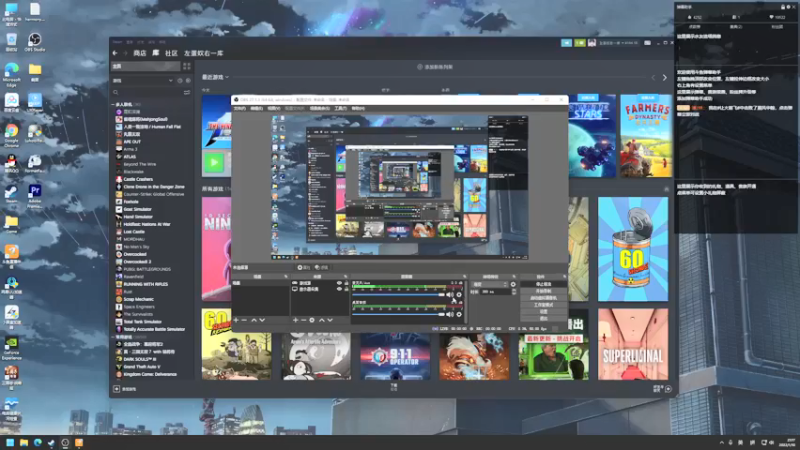Open 60 Seconds can game cover
The image size is (800, 450).
pos(633,249)
